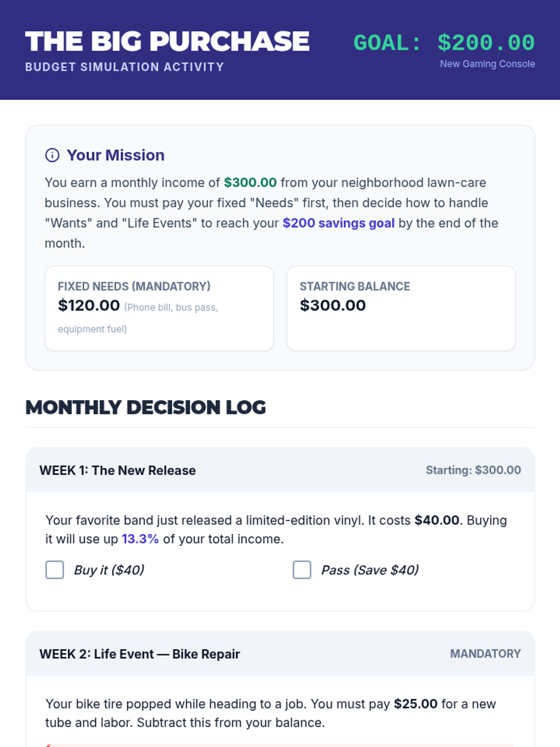Viewport: 560px width, 747px height.
Task: Click the WEEK 2: Bike Repair header
Action: click(140, 654)
